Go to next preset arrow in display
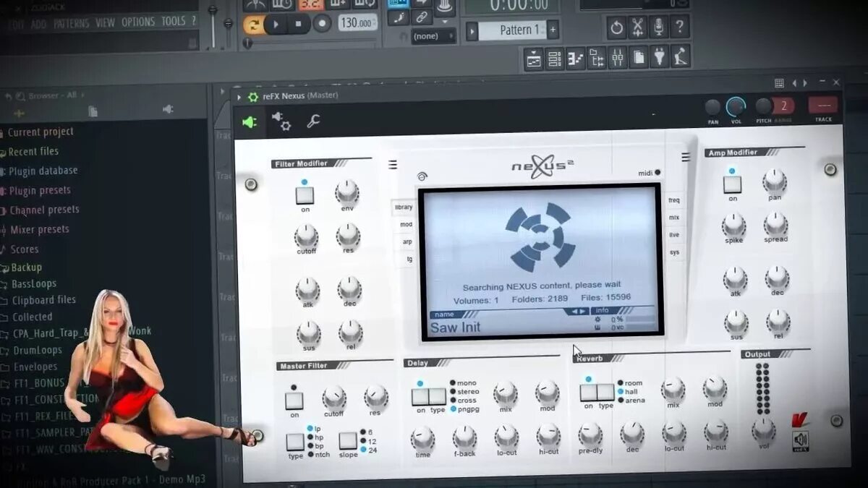Viewport: 868px width, 488px height. point(583,312)
